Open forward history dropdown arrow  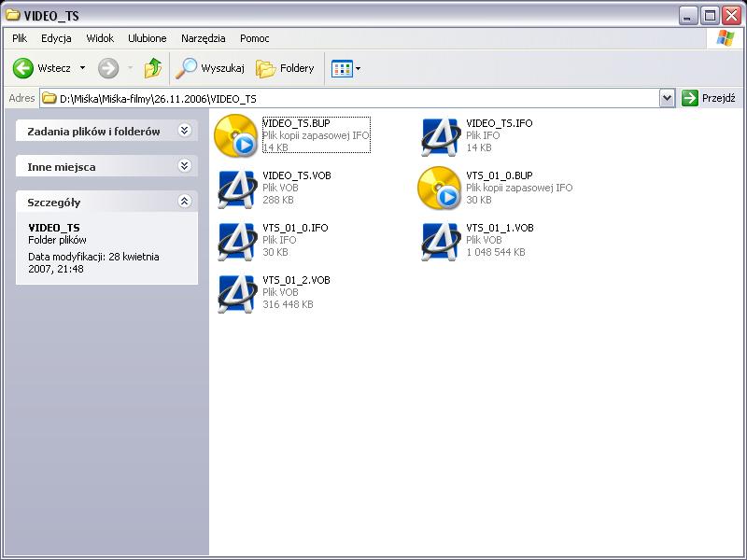coord(130,68)
